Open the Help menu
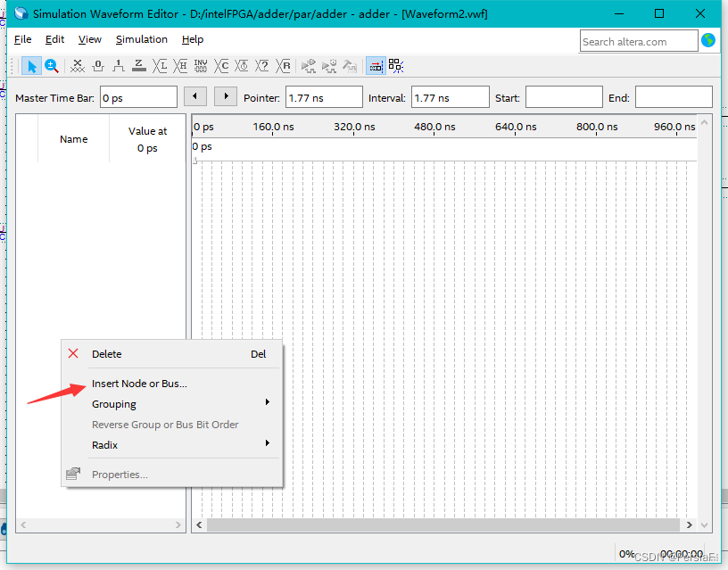Viewport: 728px width, 570px height. (193, 39)
